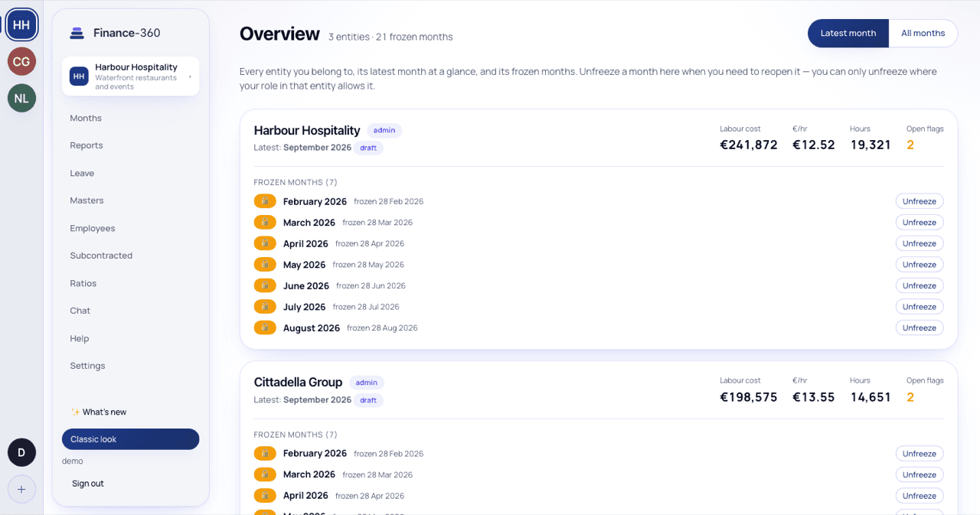Image resolution: width=980 pixels, height=515 pixels.
Task: Click the lock icon for Cittadella Group April 2026
Action: [265, 495]
